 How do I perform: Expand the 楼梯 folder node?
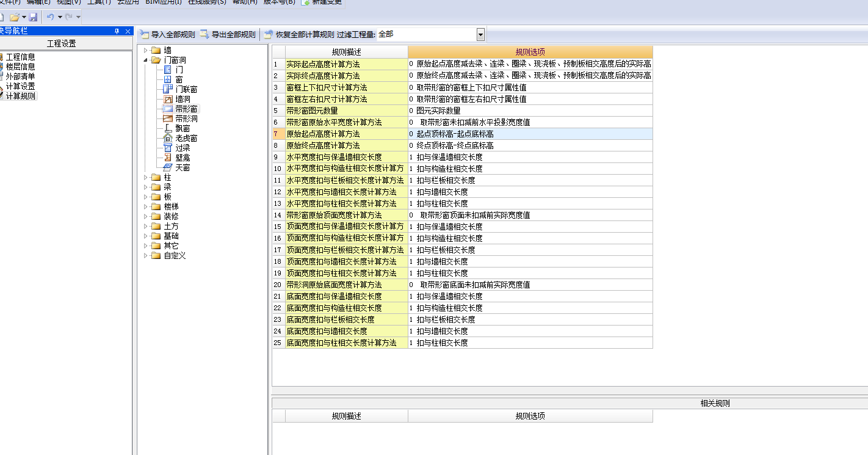(x=145, y=206)
